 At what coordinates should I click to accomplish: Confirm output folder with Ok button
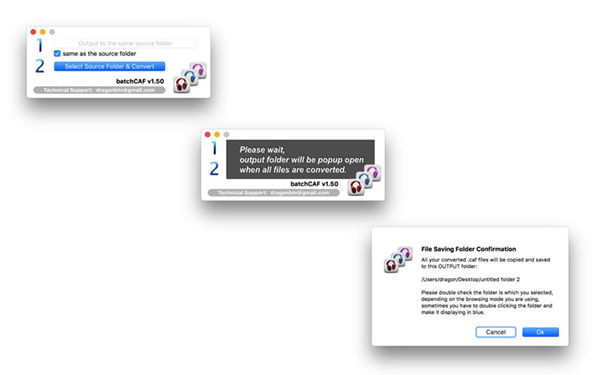[540, 332]
